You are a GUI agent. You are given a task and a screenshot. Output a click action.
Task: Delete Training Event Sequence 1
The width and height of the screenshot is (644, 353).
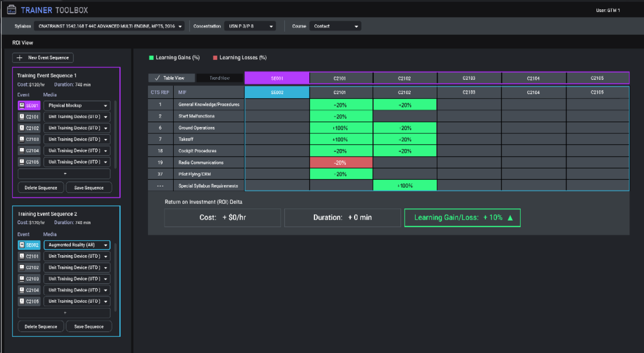click(41, 188)
